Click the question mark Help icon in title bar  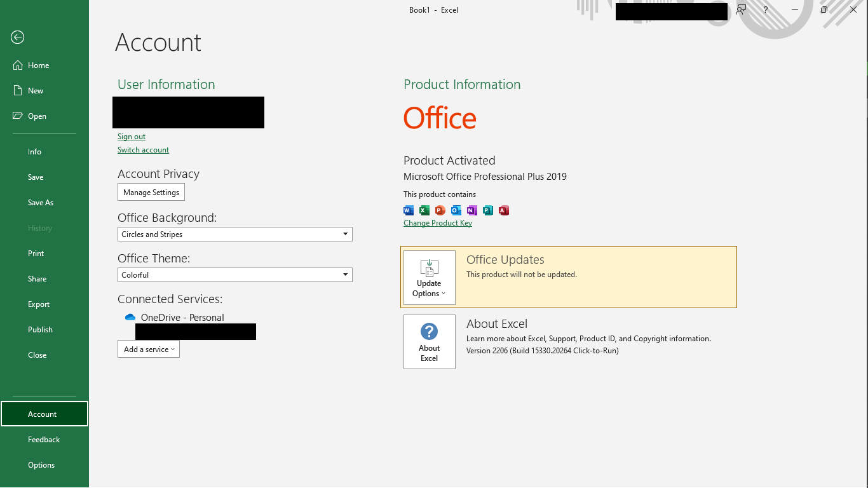coord(766,10)
